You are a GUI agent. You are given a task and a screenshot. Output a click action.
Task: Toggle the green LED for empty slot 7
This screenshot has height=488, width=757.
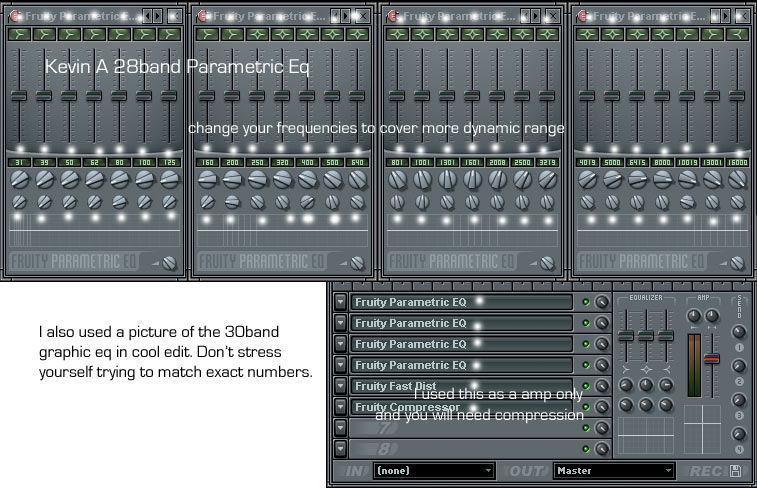click(x=586, y=428)
